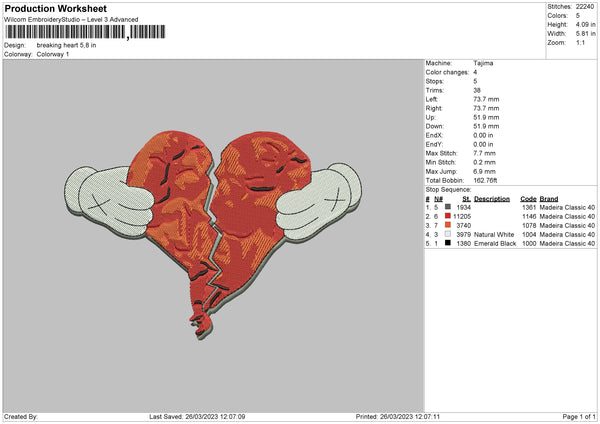The height and width of the screenshot is (424, 600).
Task: Click the Trims value '38'
Action: click(477, 90)
